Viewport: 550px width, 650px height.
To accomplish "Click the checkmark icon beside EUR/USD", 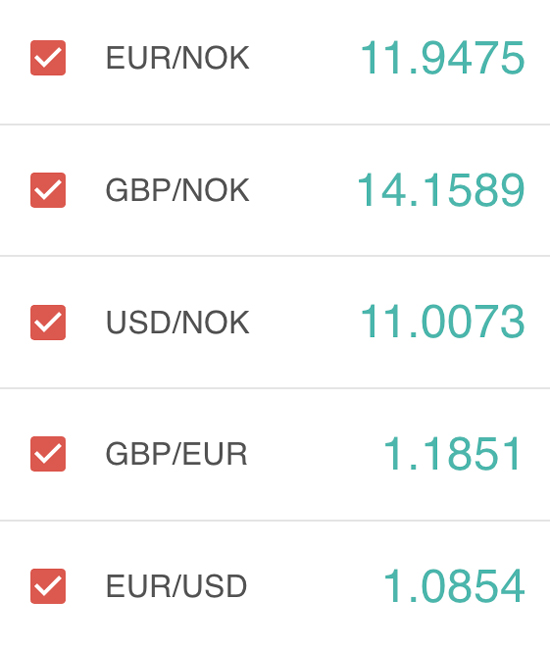I will coord(48,586).
